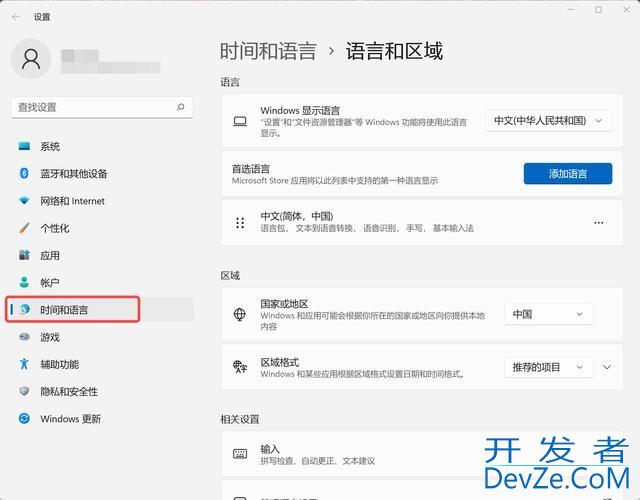
Task: Select the blurred user name area
Action: (x=111, y=61)
